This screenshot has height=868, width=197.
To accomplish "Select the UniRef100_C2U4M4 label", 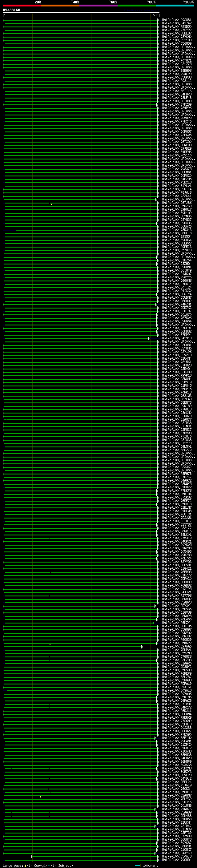I will click(176, 358).
